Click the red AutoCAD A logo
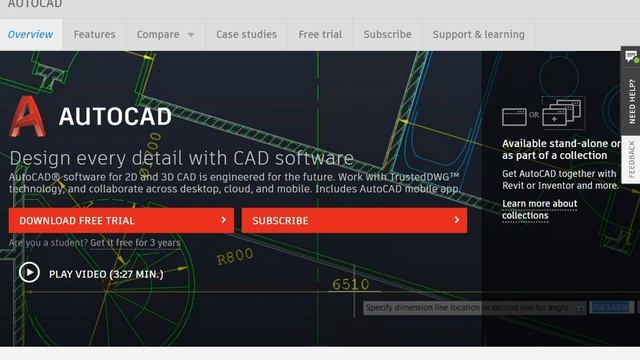Viewport: 640px width, 360px height. [27, 116]
